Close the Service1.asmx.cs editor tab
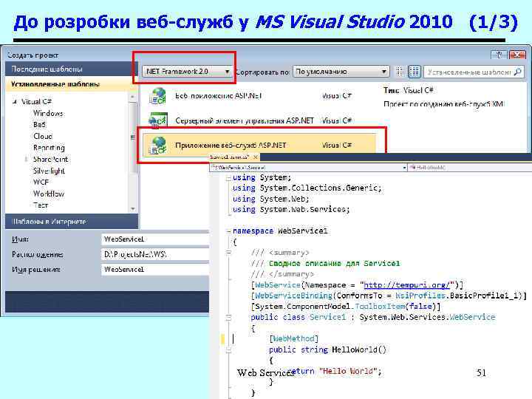 point(256,157)
